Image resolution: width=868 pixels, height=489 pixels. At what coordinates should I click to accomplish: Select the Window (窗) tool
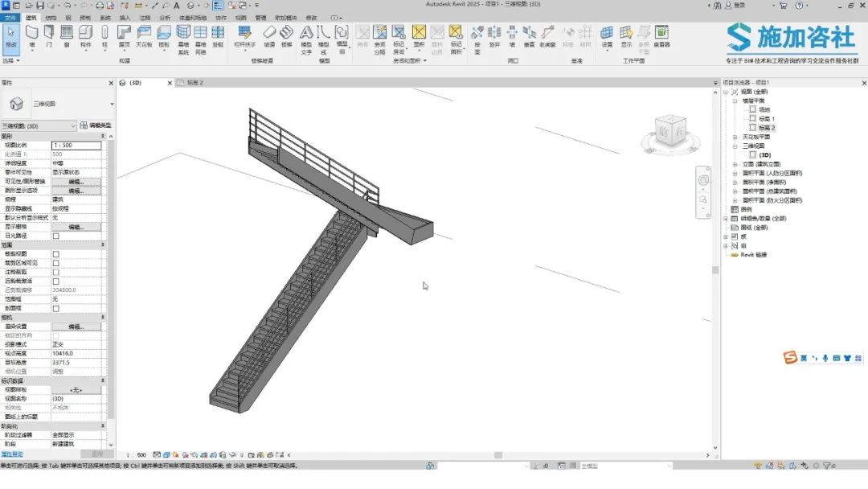(67, 36)
